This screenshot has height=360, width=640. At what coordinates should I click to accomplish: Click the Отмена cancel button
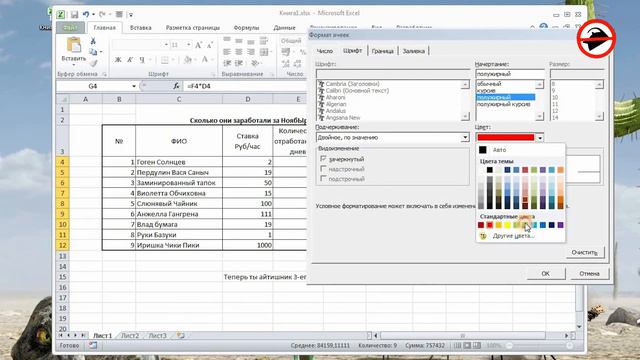pyautogui.click(x=589, y=273)
